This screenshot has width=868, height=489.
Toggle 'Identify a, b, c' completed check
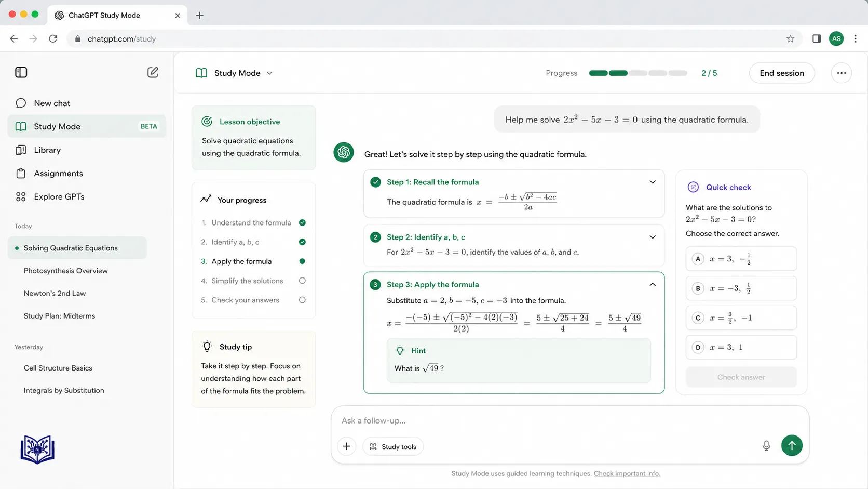pyautogui.click(x=302, y=242)
